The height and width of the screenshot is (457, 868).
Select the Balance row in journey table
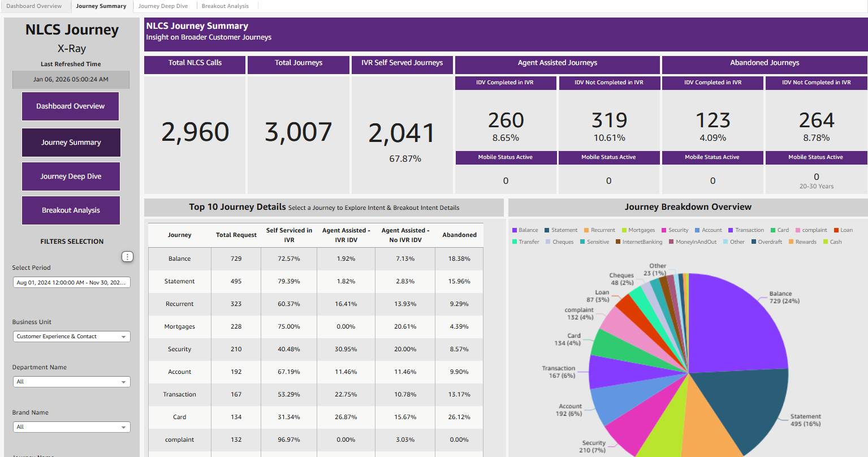(179, 258)
